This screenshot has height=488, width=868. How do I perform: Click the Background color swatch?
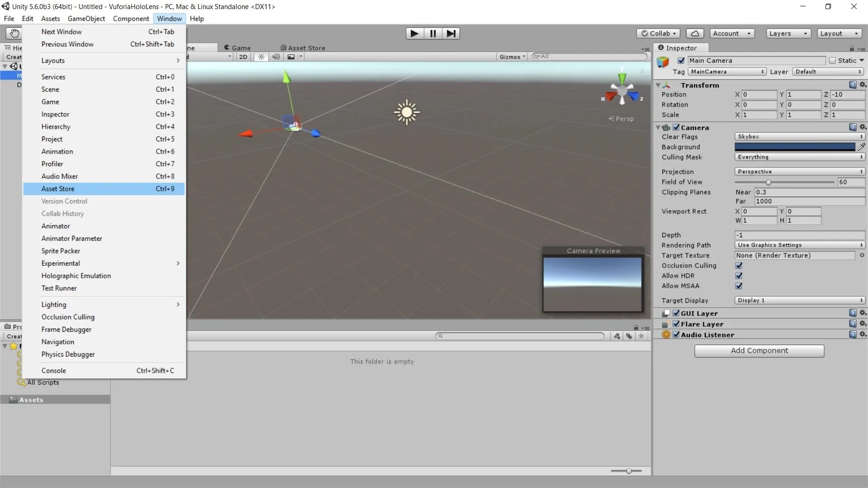pyautogui.click(x=795, y=147)
